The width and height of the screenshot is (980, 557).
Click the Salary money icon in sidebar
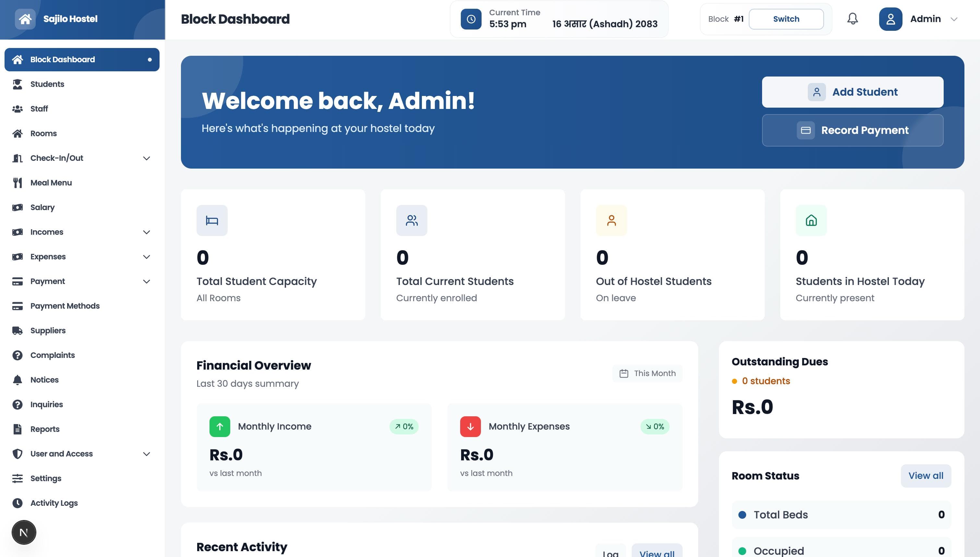click(17, 207)
